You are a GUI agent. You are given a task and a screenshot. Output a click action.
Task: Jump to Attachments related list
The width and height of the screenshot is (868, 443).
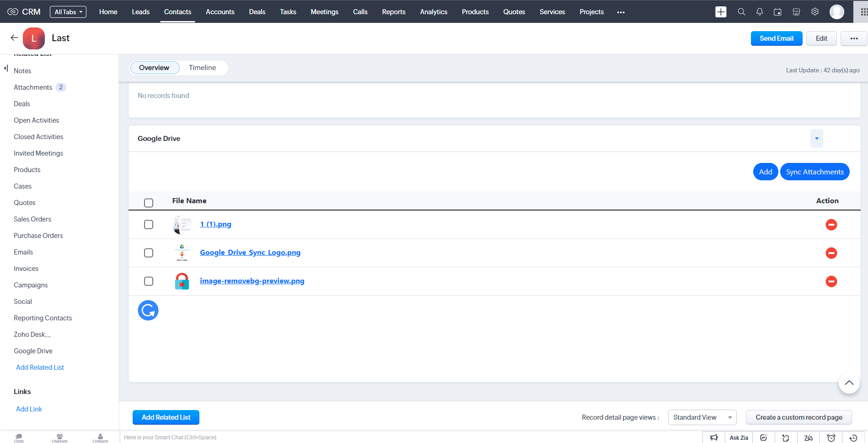[x=33, y=87]
